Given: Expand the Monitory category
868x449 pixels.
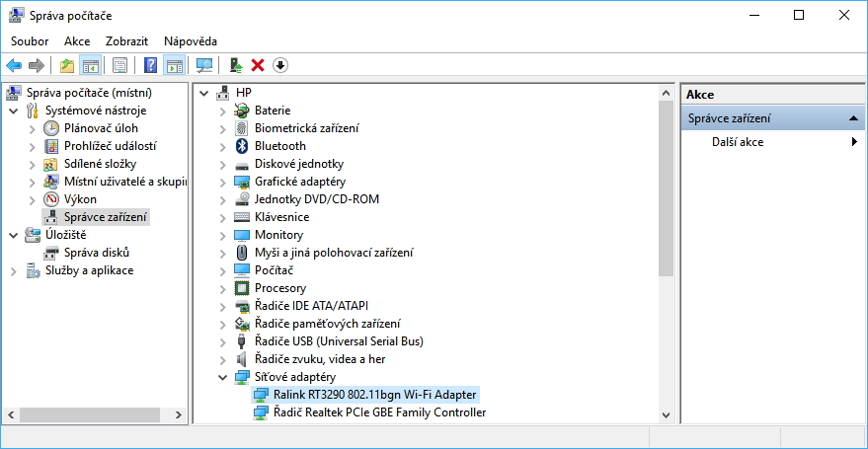Looking at the screenshot, I should 222,235.
